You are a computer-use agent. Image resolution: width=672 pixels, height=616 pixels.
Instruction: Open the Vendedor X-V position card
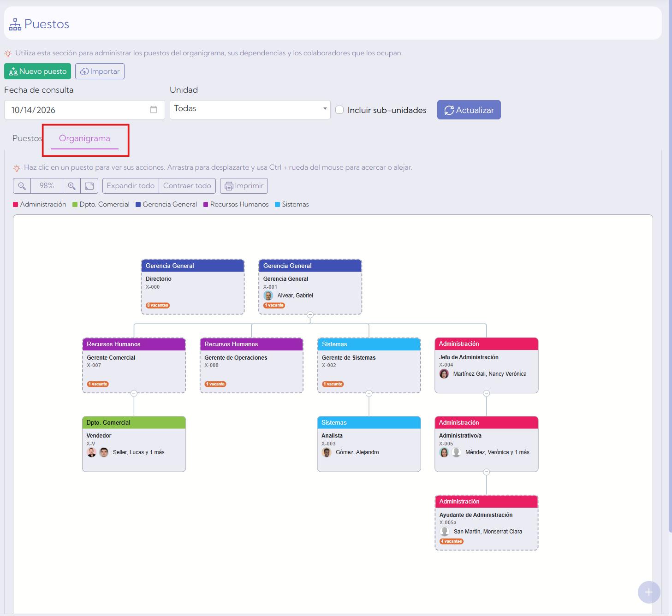[x=134, y=444]
